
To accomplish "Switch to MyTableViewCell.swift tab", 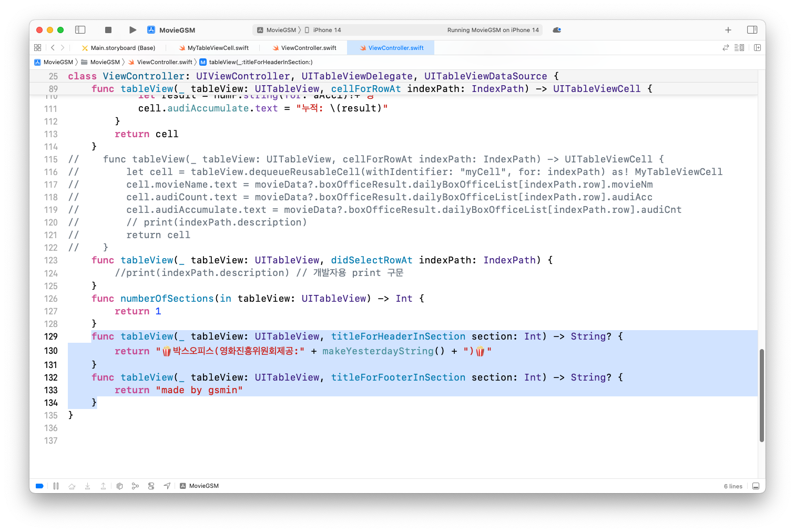I will click(x=213, y=48).
